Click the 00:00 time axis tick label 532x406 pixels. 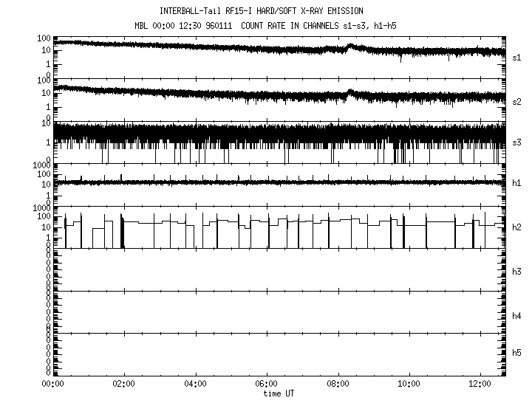coord(52,385)
